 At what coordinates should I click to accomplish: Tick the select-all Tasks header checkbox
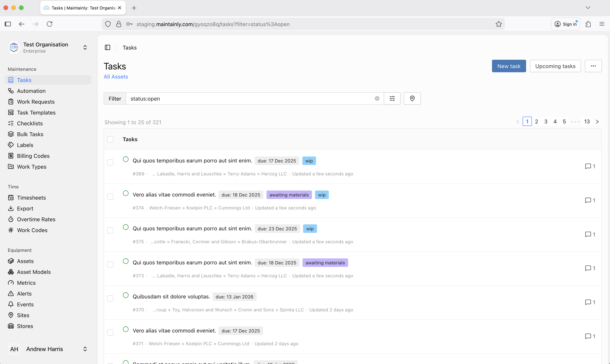110,139
